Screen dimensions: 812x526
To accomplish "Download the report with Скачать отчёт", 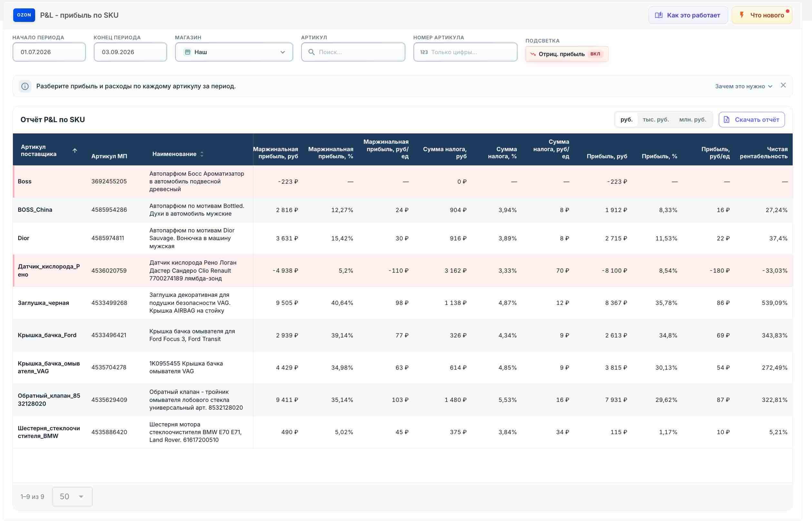I will pos(751,120).
